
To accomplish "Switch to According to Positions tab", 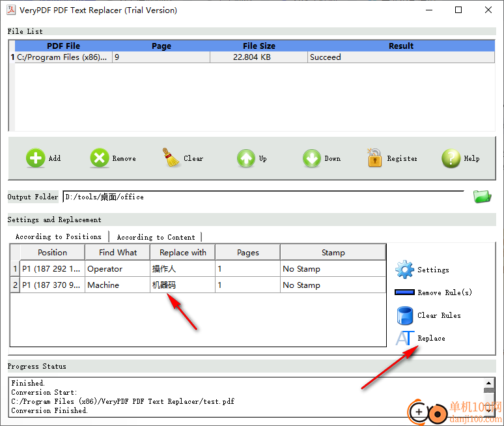I will pyautogui.click(x=59, y=236).
